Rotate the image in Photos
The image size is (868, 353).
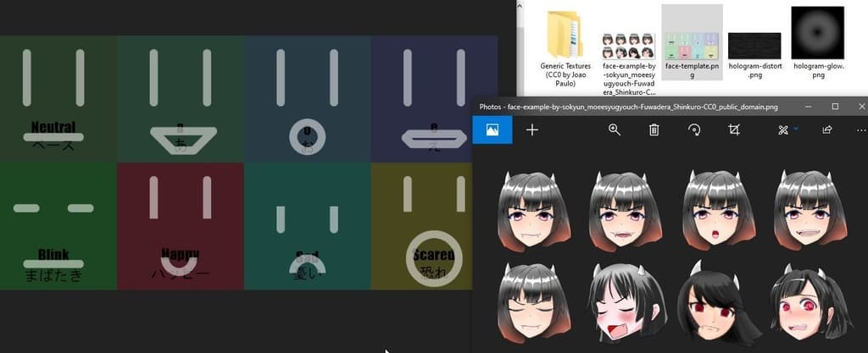click(x=694, y=130)
